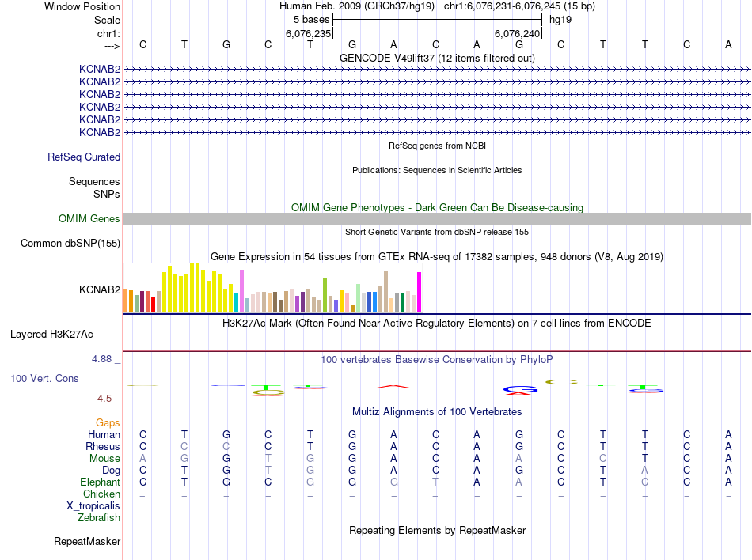Click the Sequences track label
Viewport: 752px width, 560px height.
tap(94, 182)
